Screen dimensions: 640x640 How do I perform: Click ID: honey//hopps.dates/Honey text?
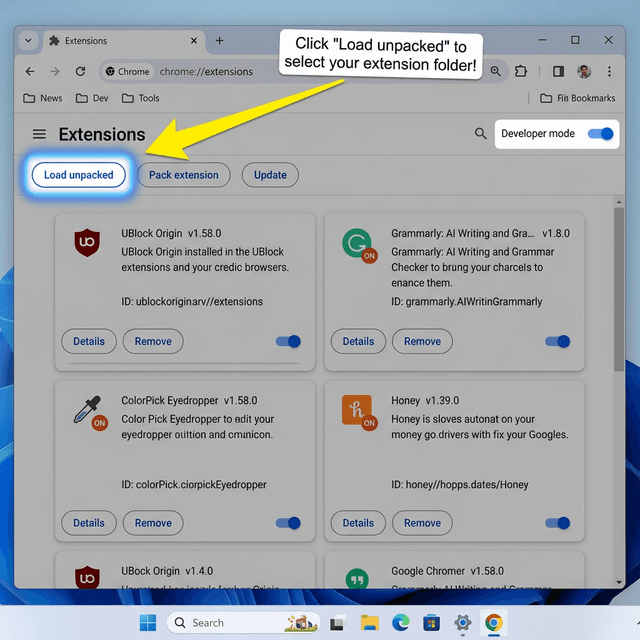tap(460, 484)
